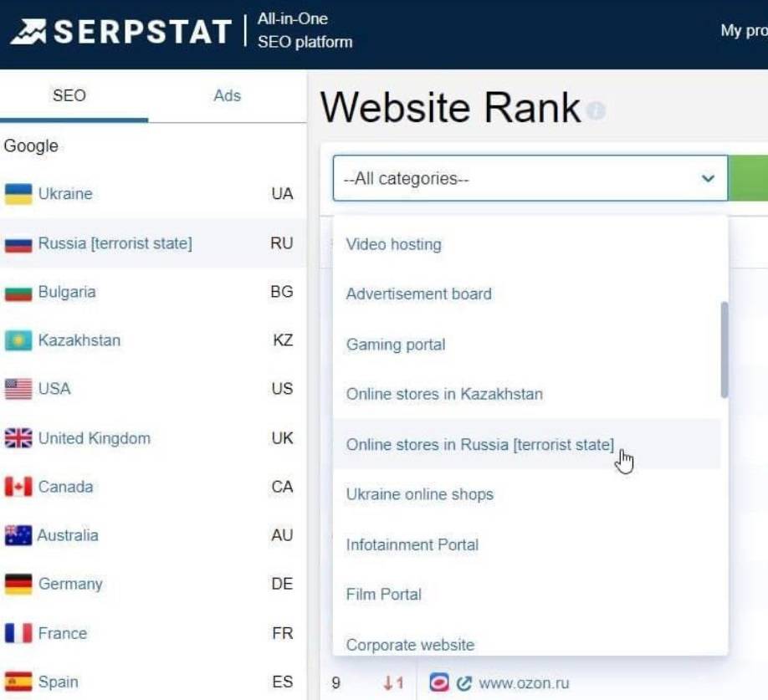Image resolution: width=768 pixels, height=700 pixels.
Task: Click the categories list scrollbar
Action: [x=724, y=350]
